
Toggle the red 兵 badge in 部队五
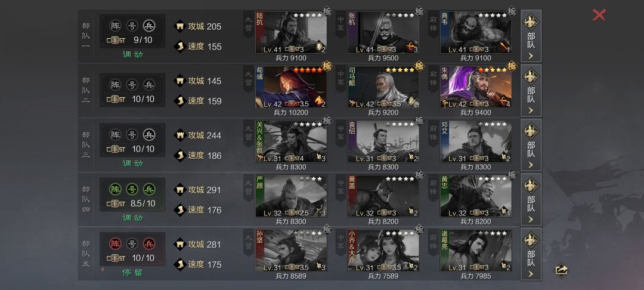tap(149, 243)
